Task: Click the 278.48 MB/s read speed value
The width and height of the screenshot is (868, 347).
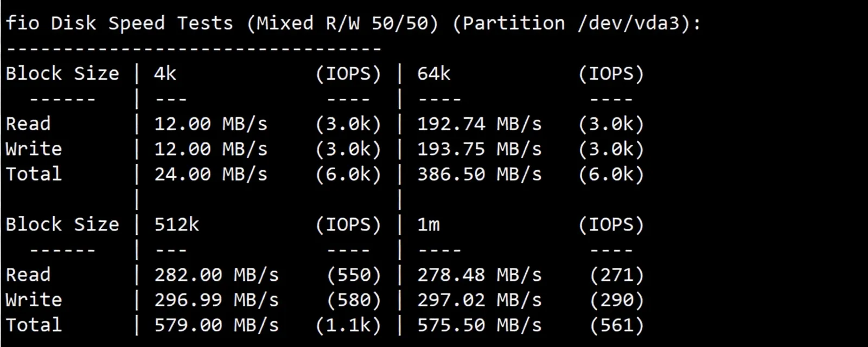Action: [479, 275]
